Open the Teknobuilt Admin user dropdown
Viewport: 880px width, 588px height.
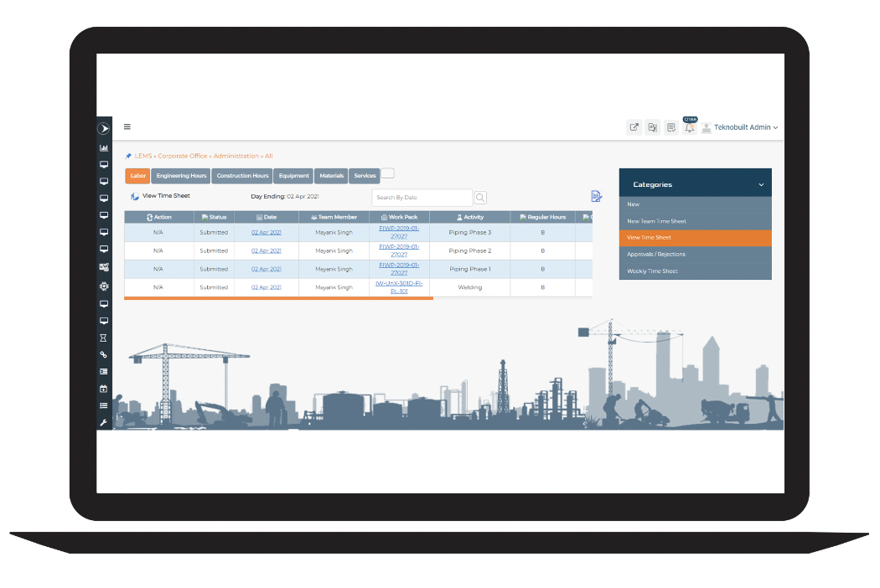(x=740, y=127)
